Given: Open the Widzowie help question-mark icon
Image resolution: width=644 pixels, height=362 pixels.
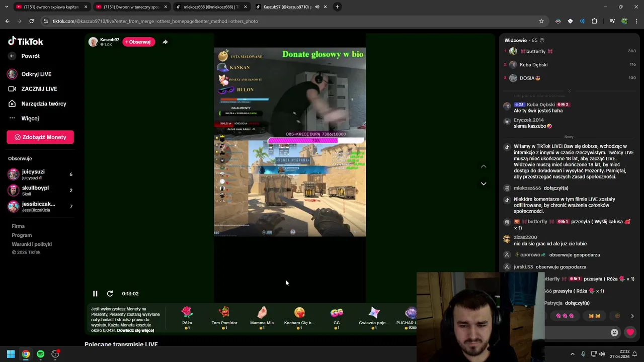Looking at the screenshot, I should (542, 40).
